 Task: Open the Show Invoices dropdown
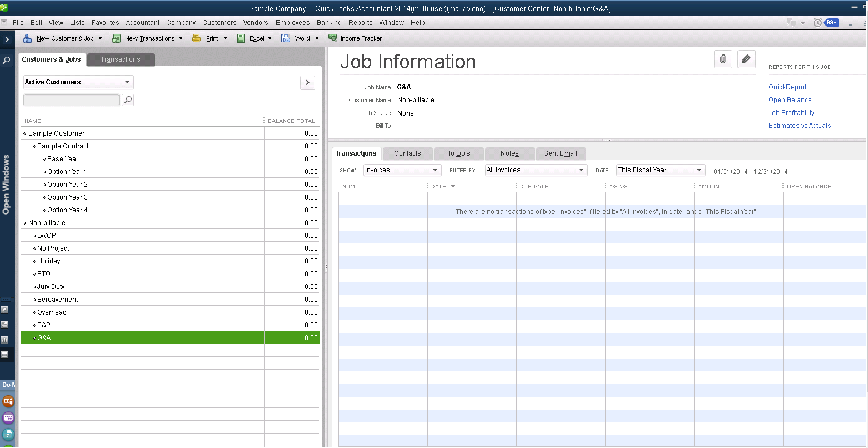(402, 170)
